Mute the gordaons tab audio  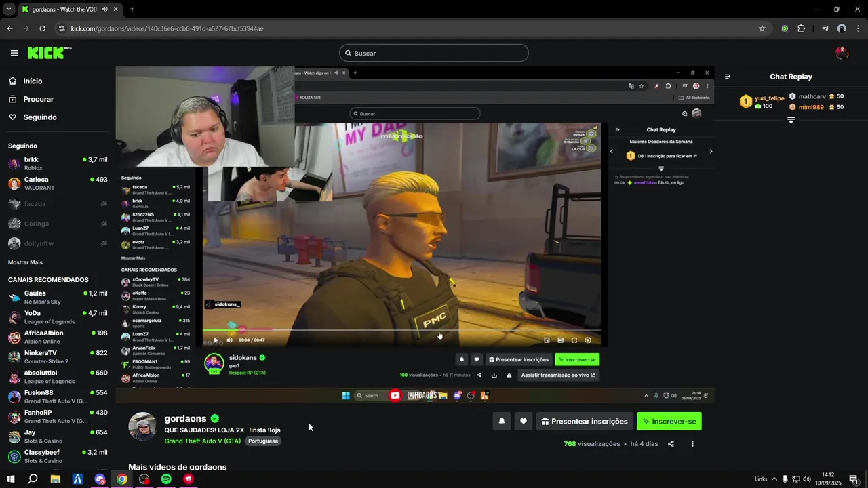click(x=104, y=9)
